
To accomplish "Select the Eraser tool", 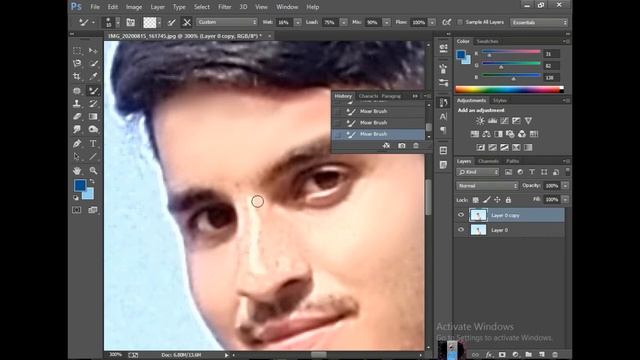I will pyautogui.click(x=77, y=116).
